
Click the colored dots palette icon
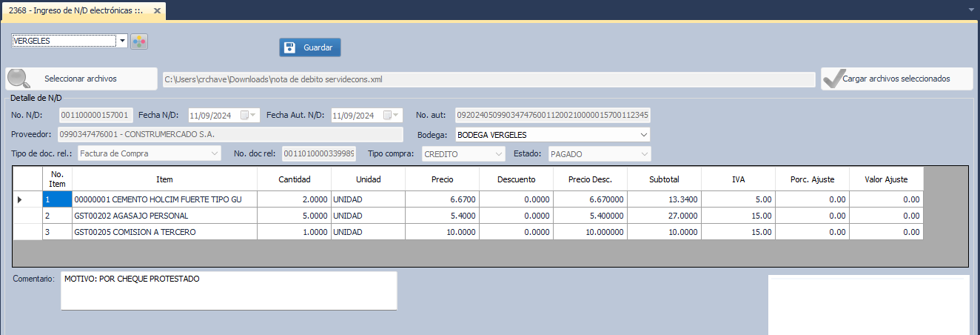(139, 42)
